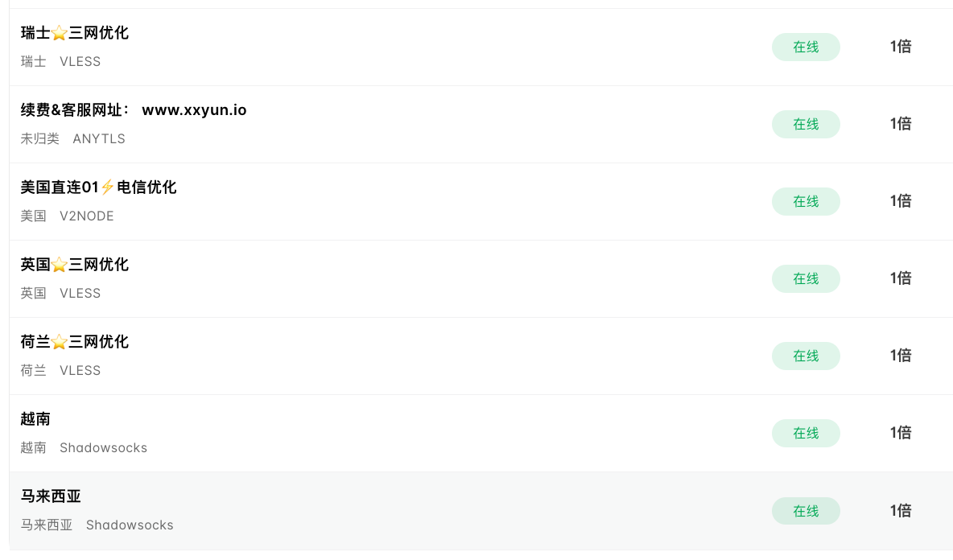Viewport: 953px width, 560px height.
Task: Select the 马来西亚 Shadowsocks node
Action: pos(481,510)
